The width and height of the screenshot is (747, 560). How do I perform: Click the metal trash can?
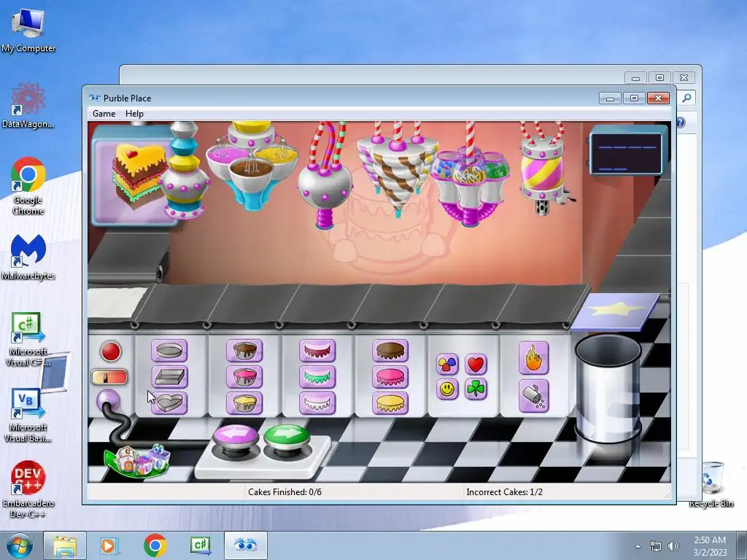pos(608,389)
